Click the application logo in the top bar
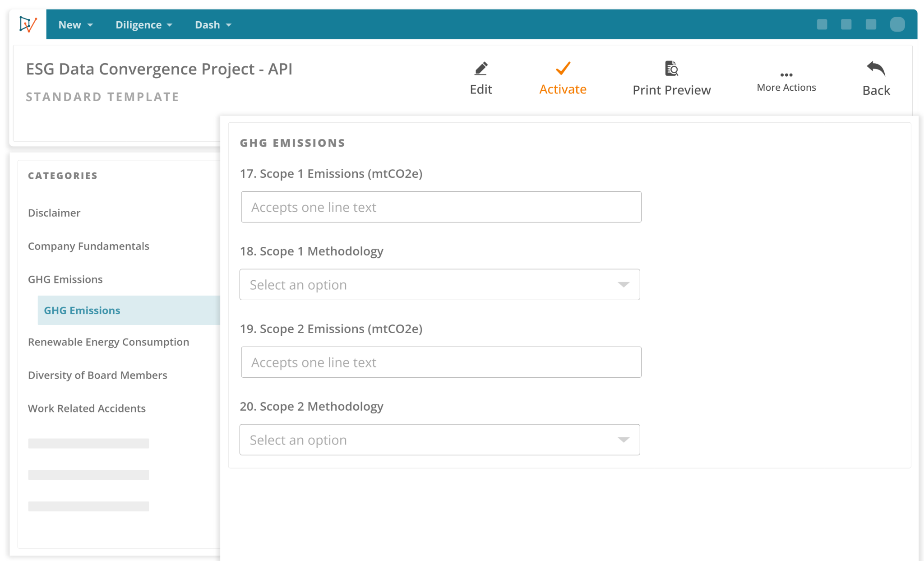This screenshot has height=561, width=924. (27, 24)
